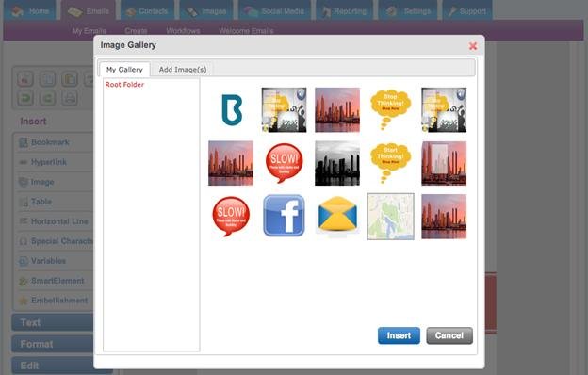The width and height of the screenshot is (588, 375).
Task: Click the blue columns toolbar icon
Action: click(x=48, y=79)
